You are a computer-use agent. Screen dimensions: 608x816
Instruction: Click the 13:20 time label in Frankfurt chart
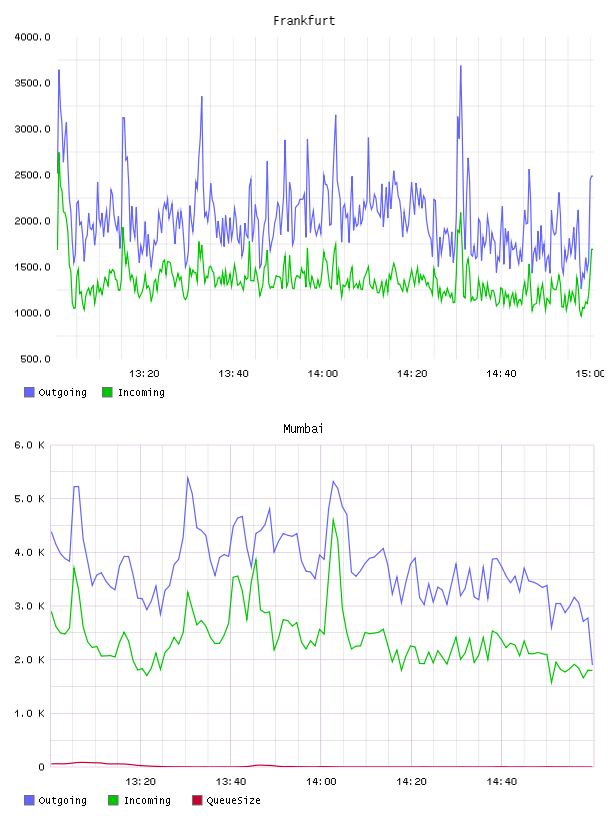tap(144, 374)
